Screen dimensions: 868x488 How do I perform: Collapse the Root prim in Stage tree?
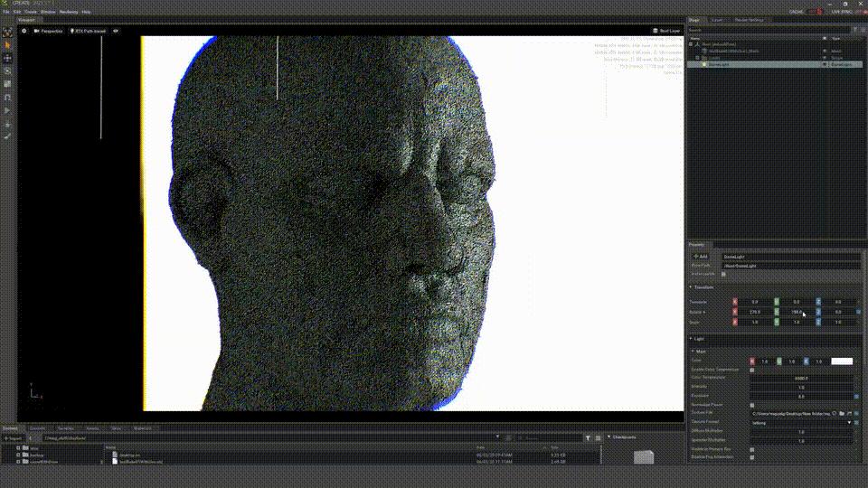click(691, 44)
